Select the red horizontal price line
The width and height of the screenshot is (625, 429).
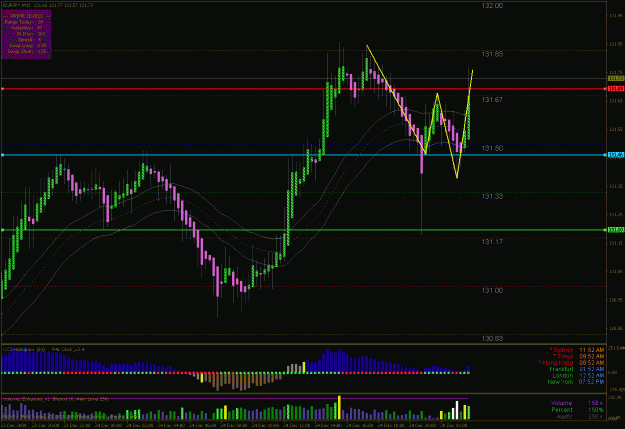pyautogui.click(x=303, y=89)
